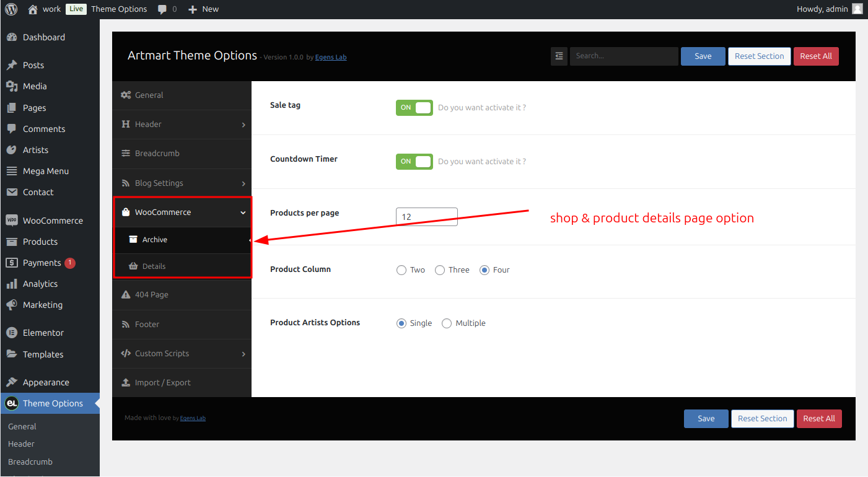Open the Import / Export tab

[182, 382]
